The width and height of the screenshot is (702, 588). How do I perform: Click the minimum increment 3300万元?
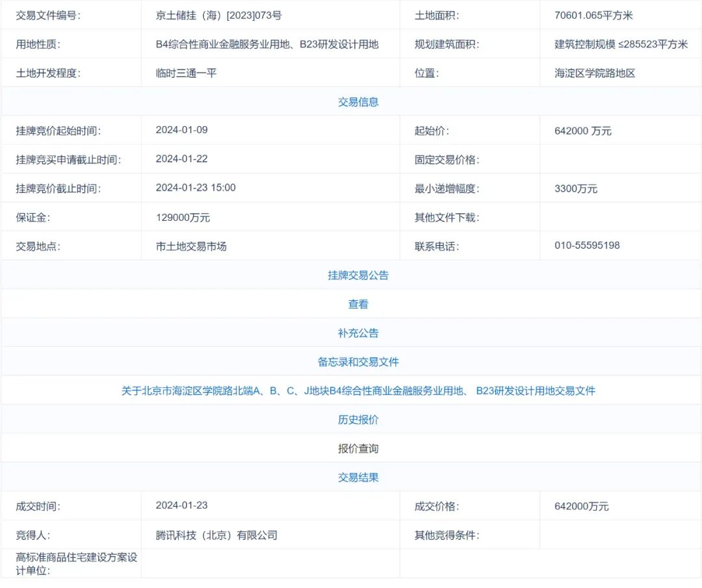pos(576,189)
